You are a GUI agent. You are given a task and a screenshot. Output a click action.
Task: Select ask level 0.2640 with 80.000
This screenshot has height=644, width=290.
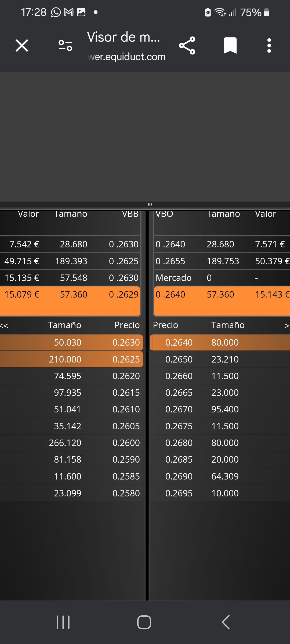(220, 342)
